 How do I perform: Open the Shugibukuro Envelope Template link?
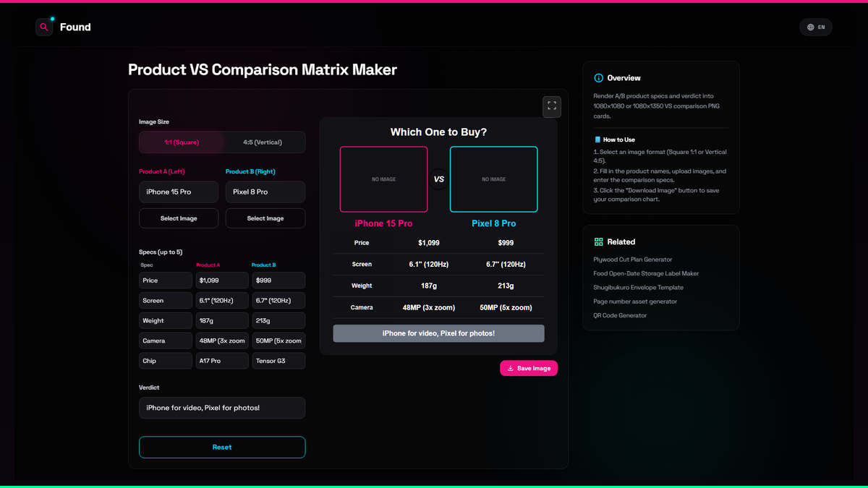click(639, 288)
